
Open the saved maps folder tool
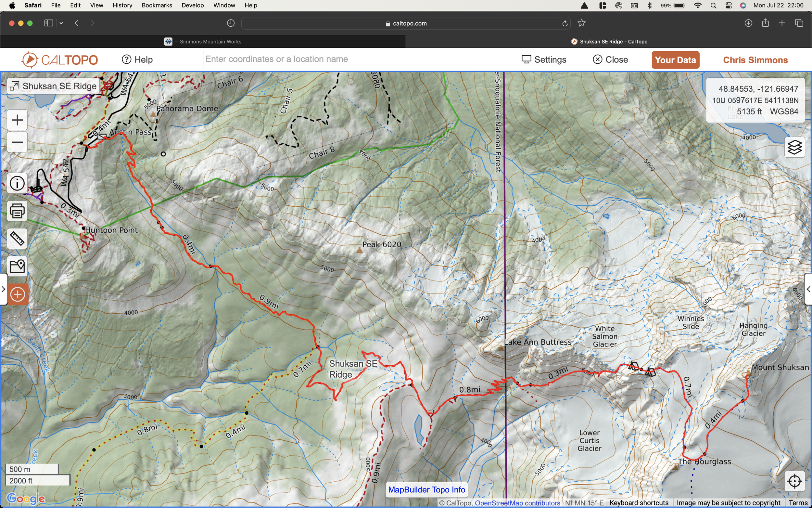[17, 267]
